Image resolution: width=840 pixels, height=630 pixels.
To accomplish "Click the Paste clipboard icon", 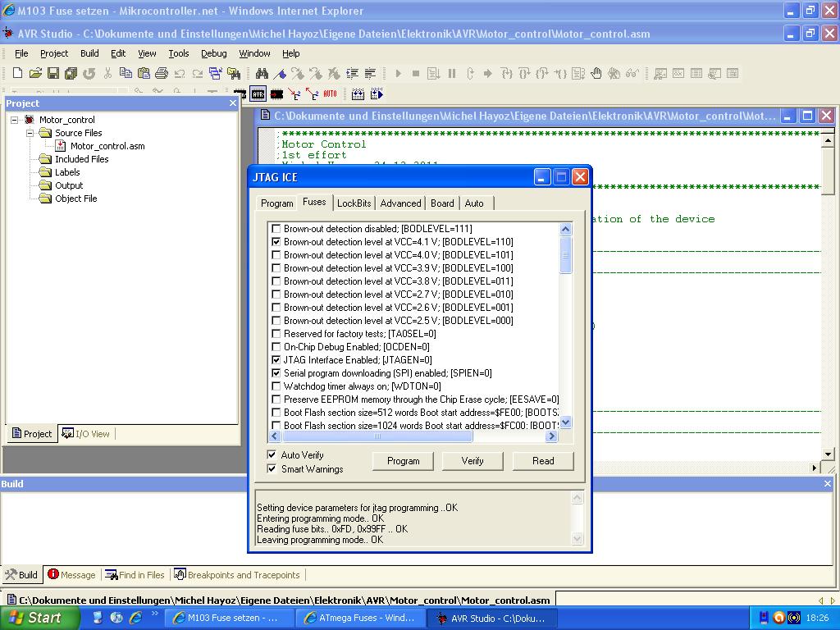I will click(144, 73).
